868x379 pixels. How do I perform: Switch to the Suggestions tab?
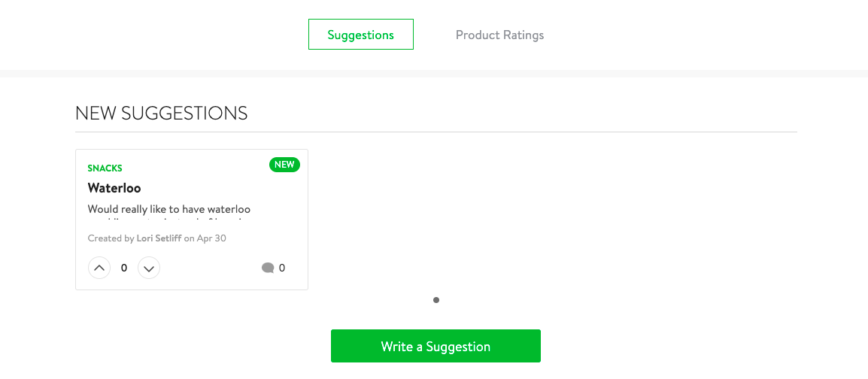(x=361, y=35)
